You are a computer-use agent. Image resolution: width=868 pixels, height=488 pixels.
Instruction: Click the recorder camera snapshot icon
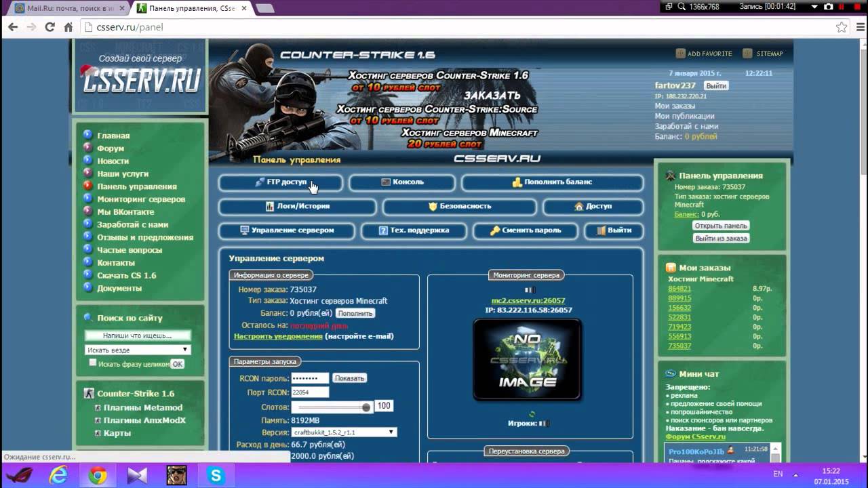(x=828, y=6)
